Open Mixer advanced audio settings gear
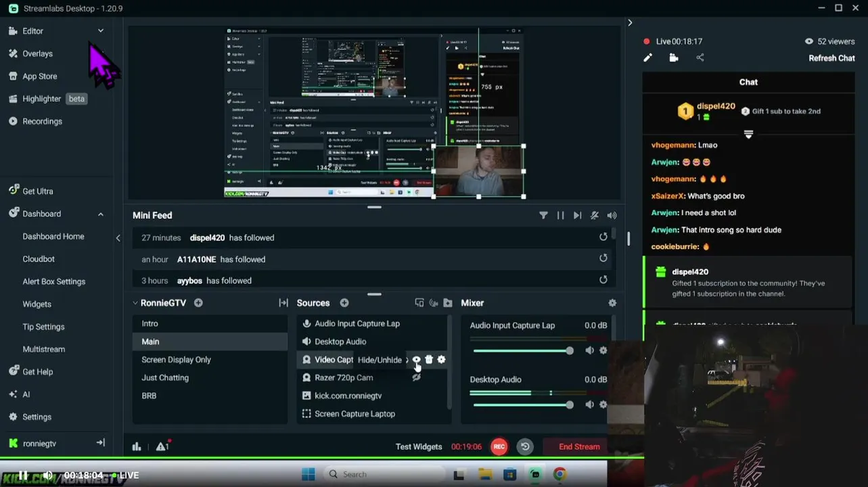The image size is (868, 487). [612, 303]
